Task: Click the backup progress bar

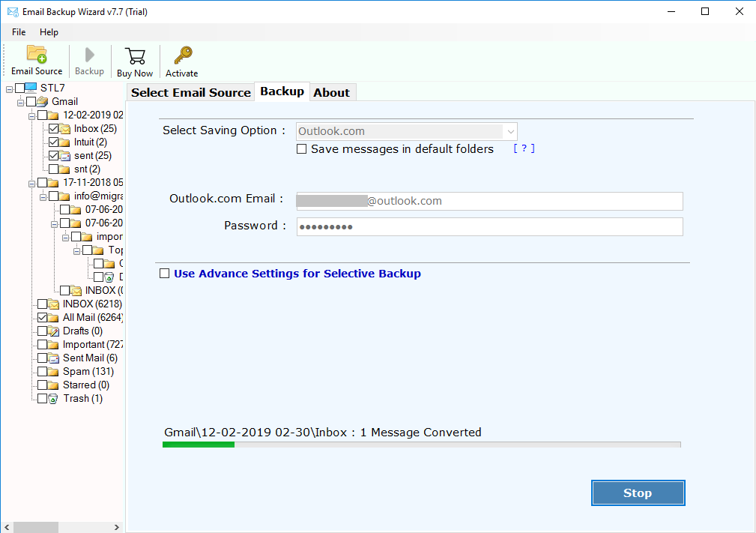Action: (x=421, y=445)
